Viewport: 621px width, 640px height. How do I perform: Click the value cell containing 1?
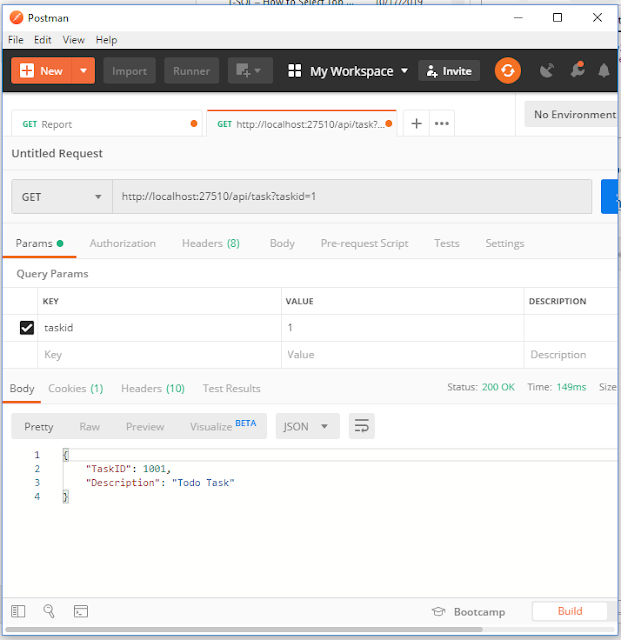click(x=402, y=328)
